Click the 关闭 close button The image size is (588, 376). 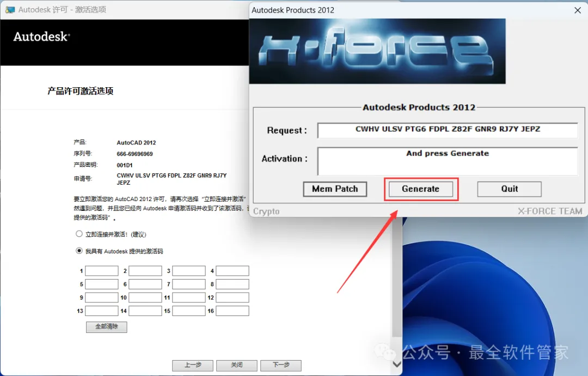[237, 365]
